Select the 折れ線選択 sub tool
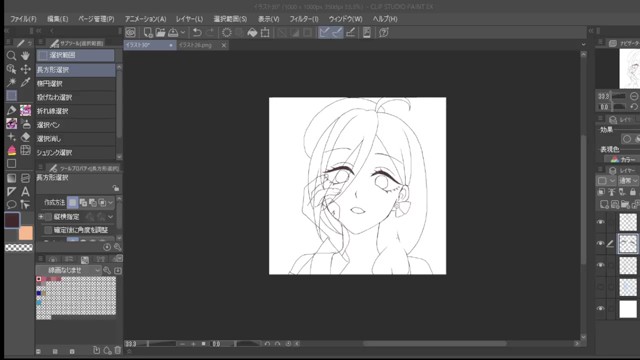This screenshot has height=360, width=640. pos(76,111)
